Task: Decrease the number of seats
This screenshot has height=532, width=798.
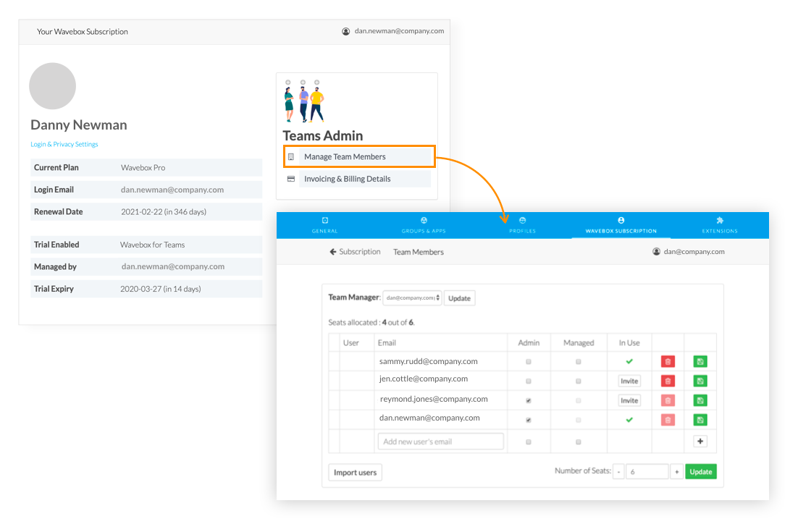Action: [x=618, y=471]
